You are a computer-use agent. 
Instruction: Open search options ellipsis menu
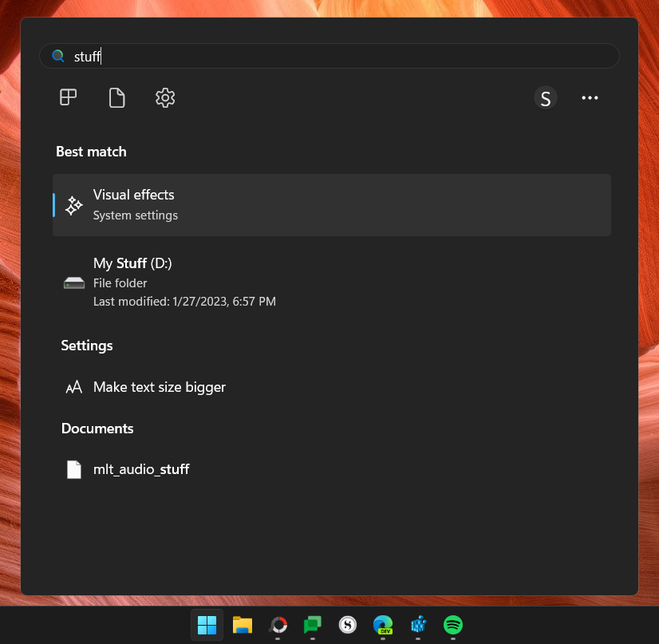click(x=590, y=97)
